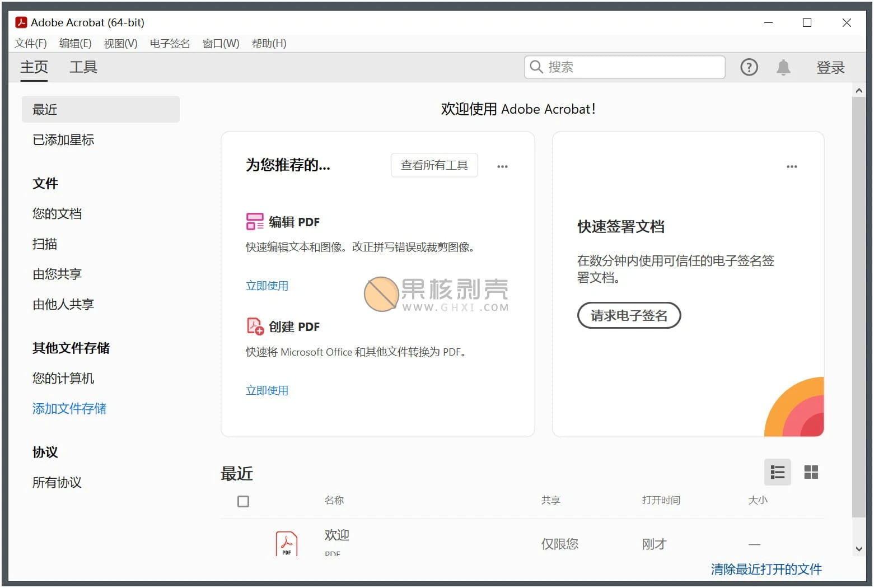Viewport: 874px width, 588px height.
Task: Switch to list view of recent files
Action: (777, 472)
